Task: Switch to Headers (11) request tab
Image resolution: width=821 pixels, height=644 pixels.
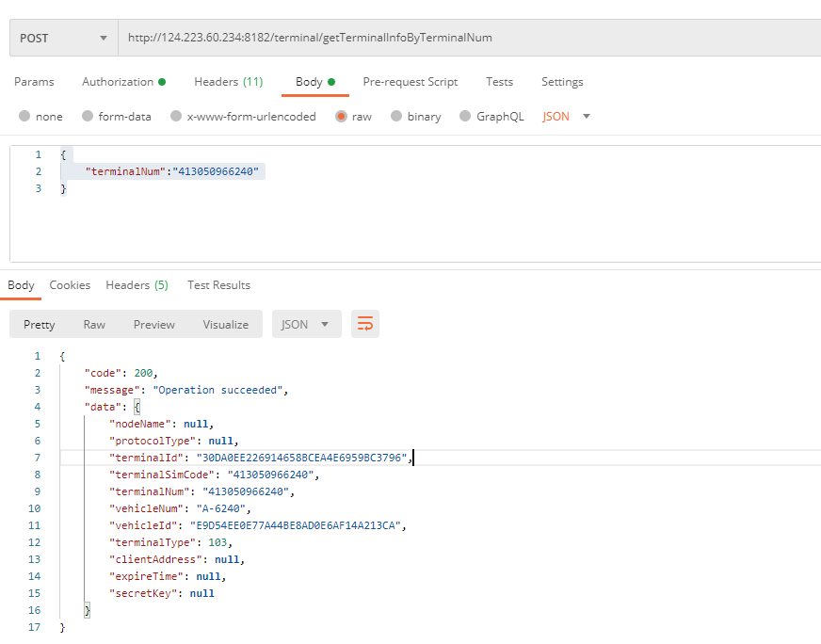Action: 228,82
